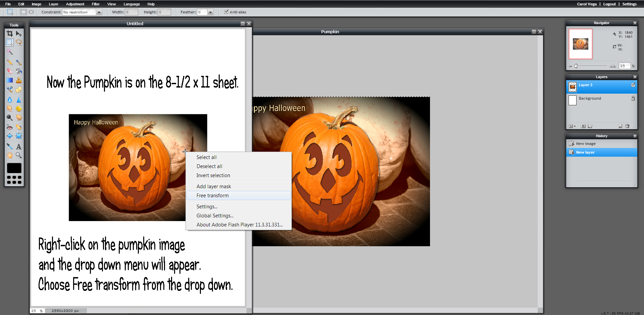Open the Layer menu
Viewport: 644px width, 315px height.
[x=54, y=4]
